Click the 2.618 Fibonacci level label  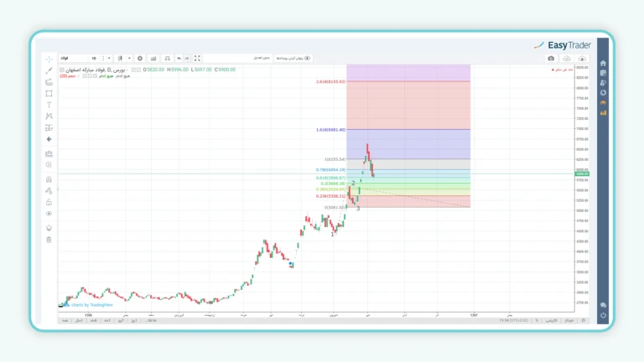(x=330, y=81)
